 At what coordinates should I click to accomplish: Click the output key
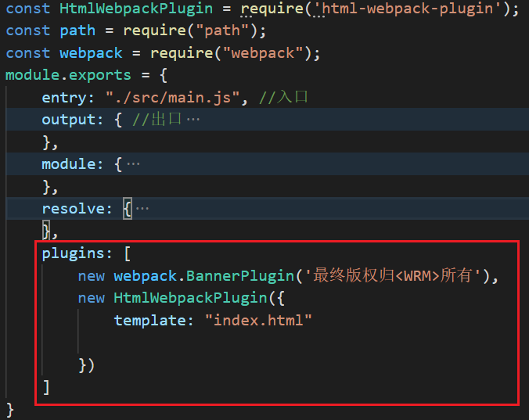tap(69, 120)
